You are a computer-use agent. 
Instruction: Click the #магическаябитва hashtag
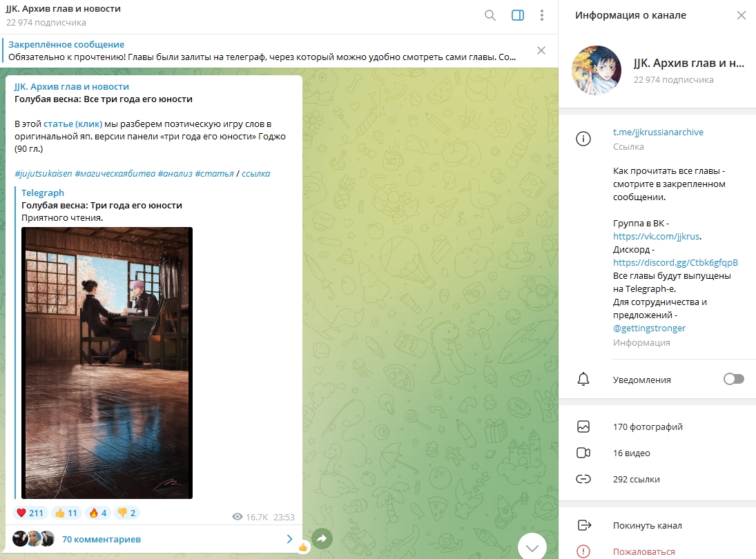pos(115,173)
